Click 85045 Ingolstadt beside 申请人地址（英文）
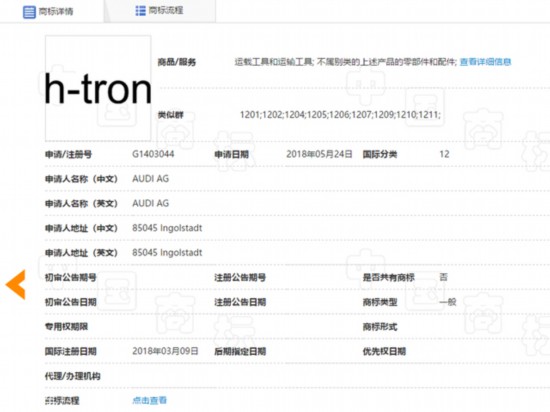 [x=167, y=252]
